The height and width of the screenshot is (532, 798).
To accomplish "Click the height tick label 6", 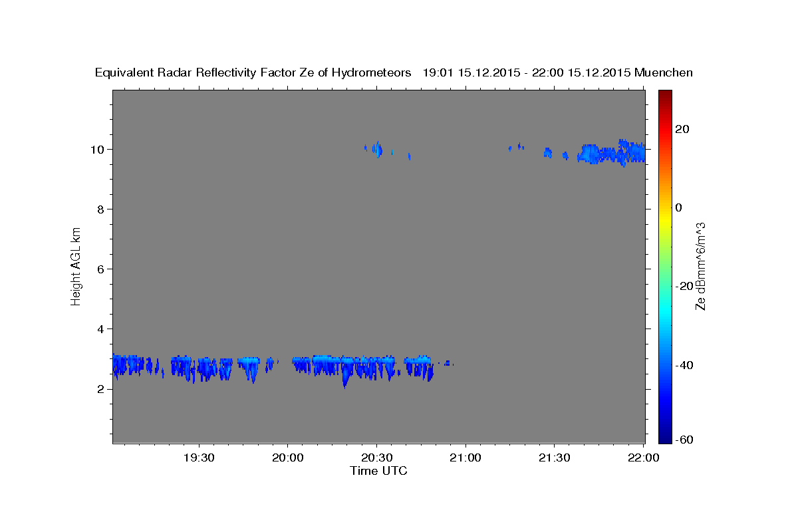I will [x=99, y=269].
